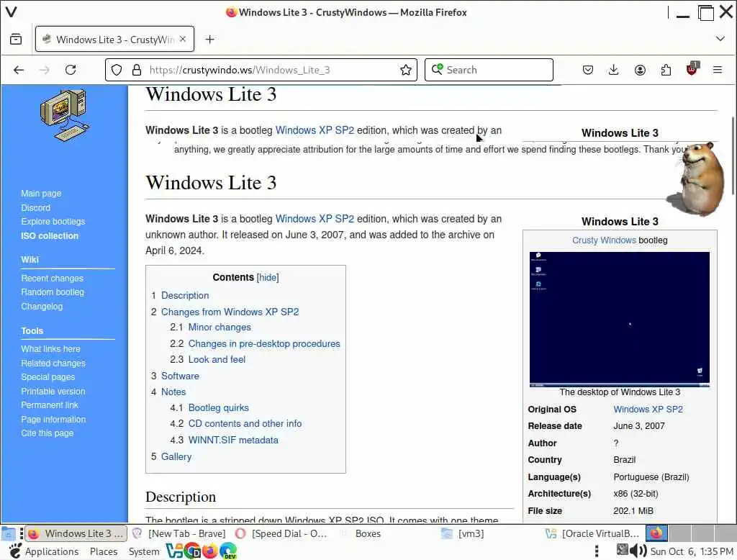The height and width of the screenshot is (560, 737).
Task: Select the Windows Lite 3 browser tab
Action: [114, 39]
